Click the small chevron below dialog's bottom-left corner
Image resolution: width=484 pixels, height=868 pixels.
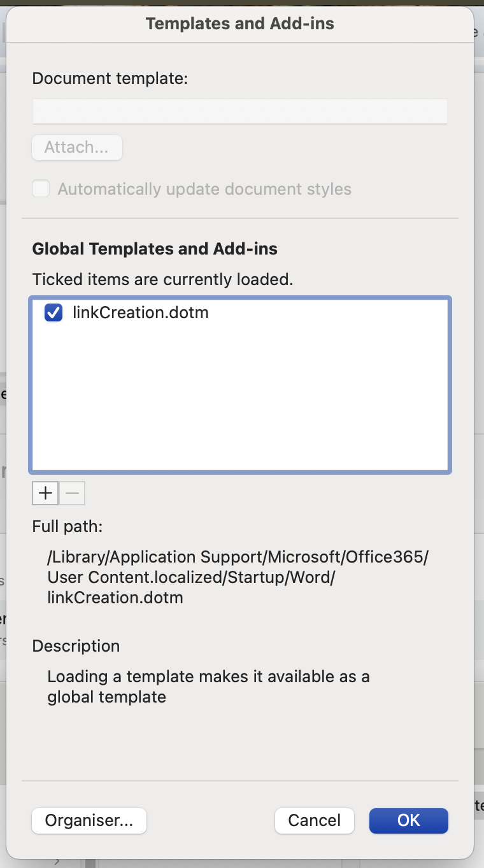57,862
